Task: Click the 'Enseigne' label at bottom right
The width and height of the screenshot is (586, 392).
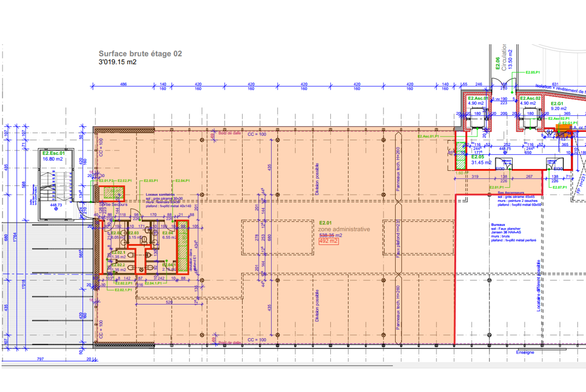Action: 525,352
